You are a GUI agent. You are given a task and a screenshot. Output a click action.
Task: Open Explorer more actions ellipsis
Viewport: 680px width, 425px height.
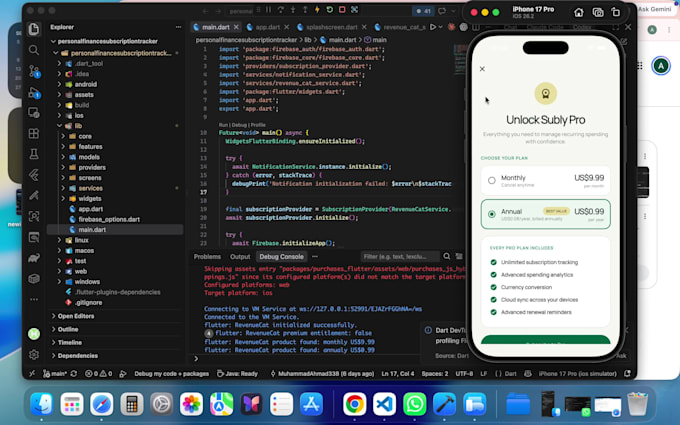(x=178, y=27)
